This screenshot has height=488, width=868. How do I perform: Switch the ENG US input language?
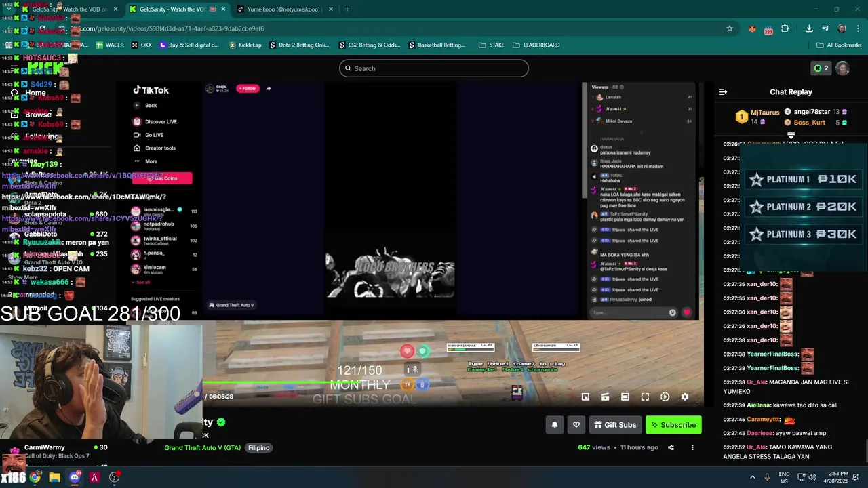pos(784,477)
